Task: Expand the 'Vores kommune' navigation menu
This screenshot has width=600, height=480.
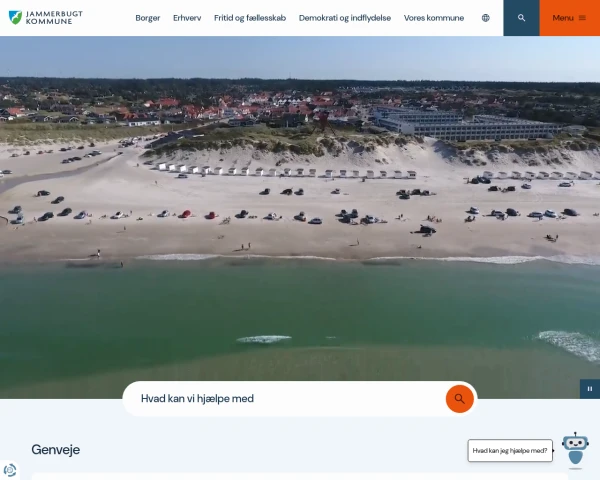Action: [x=434, y=18]
